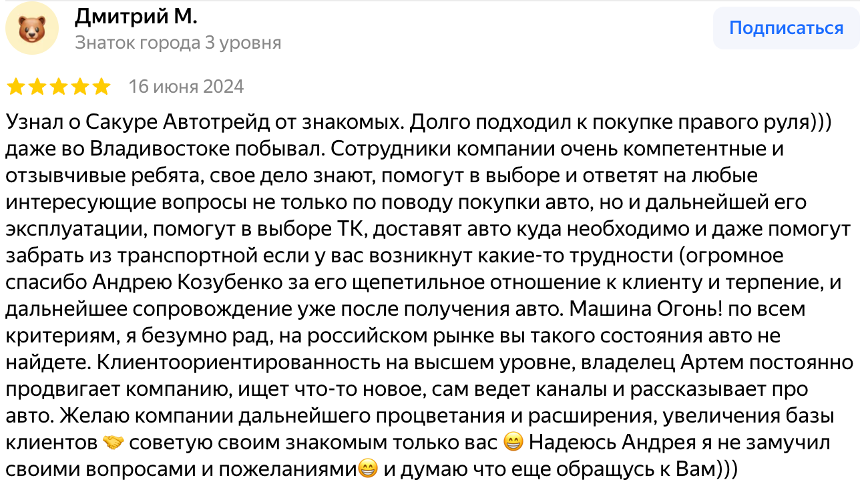
Task: Click the handshake emoji after клиентов
Action: (113, 442)
